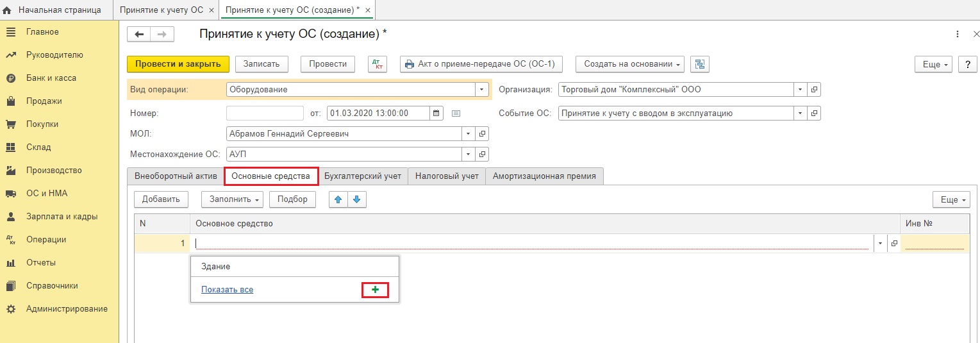Expand the Вид операции dropdown
Screen dimensions: 980x343
click(481, 90)
